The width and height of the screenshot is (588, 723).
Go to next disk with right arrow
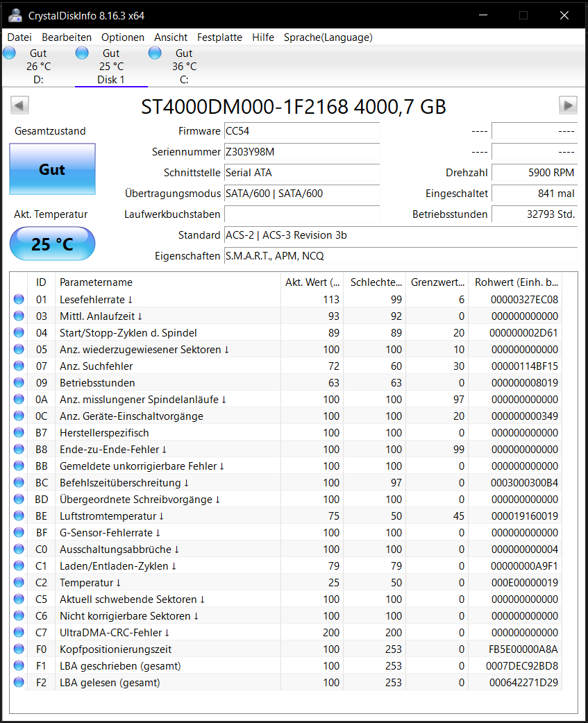tap(568, 105)
